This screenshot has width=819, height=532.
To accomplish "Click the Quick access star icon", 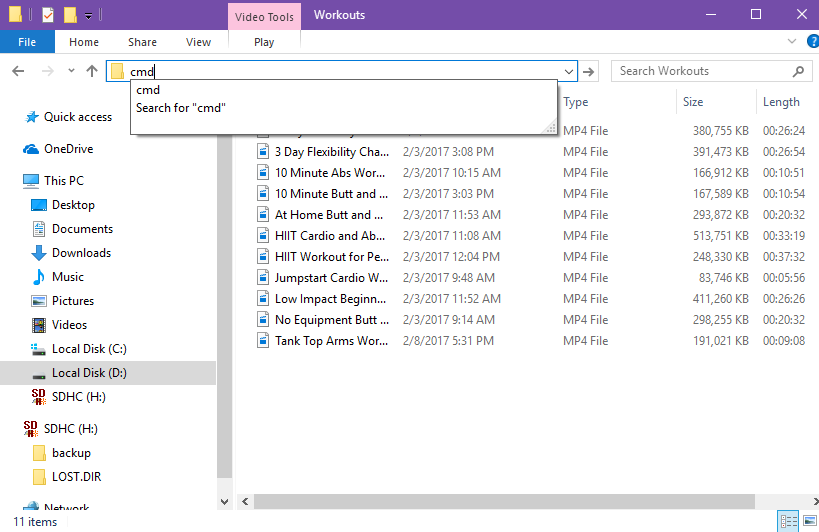I will 32,117.
